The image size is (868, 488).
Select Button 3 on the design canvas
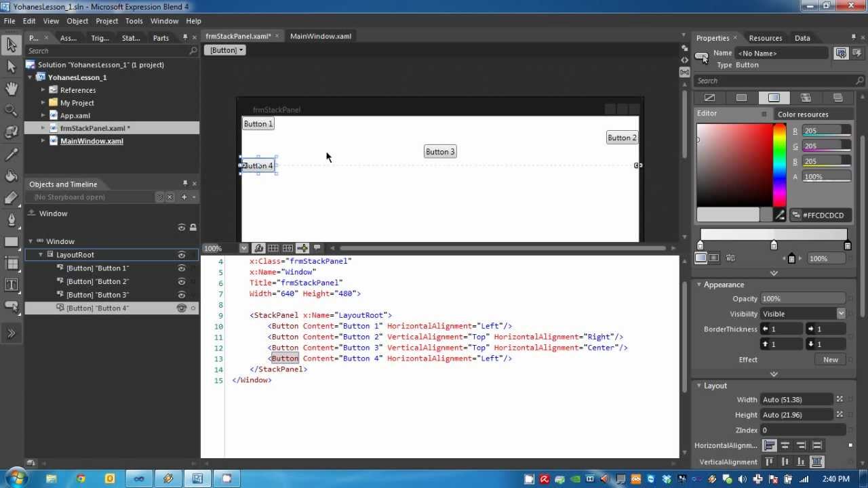coord(440,152)
